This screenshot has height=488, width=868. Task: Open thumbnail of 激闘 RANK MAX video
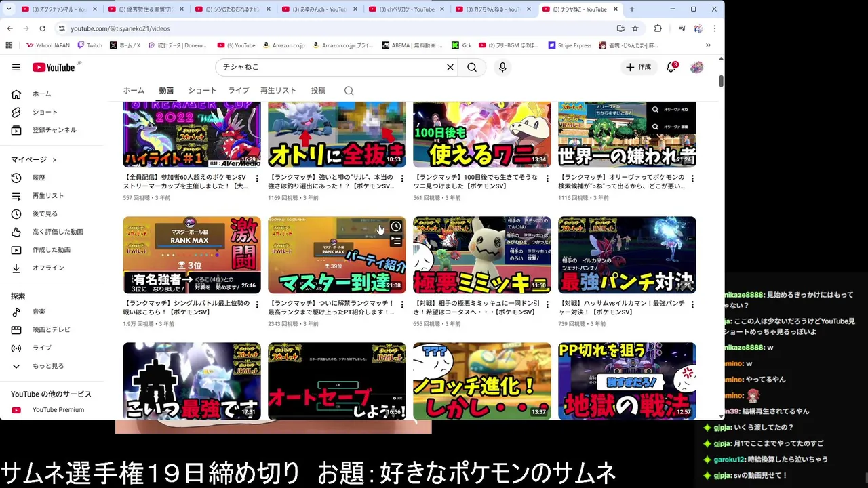[192, 255]
